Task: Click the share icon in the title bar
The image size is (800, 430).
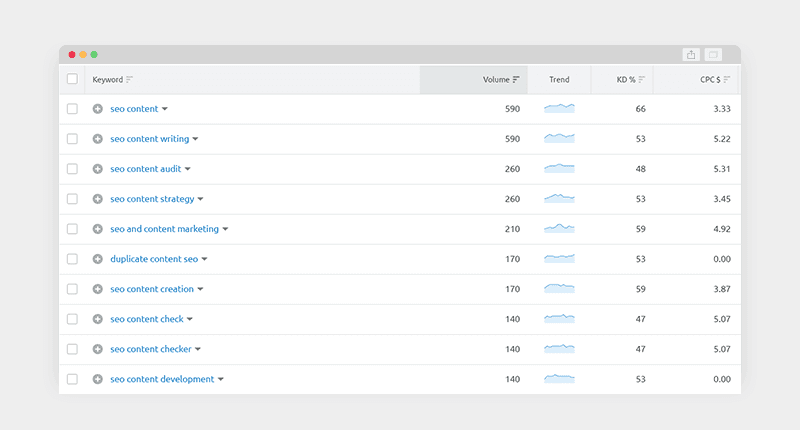Action: [691, 55]
